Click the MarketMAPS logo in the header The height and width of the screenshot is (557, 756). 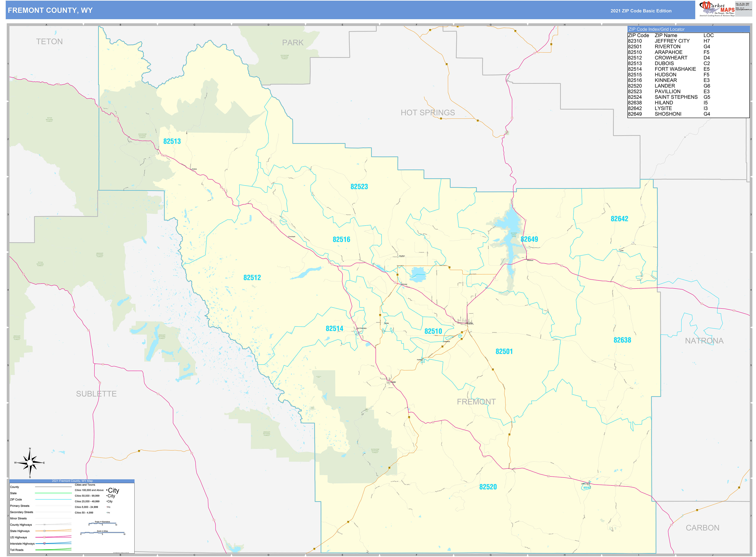[717, 9]
